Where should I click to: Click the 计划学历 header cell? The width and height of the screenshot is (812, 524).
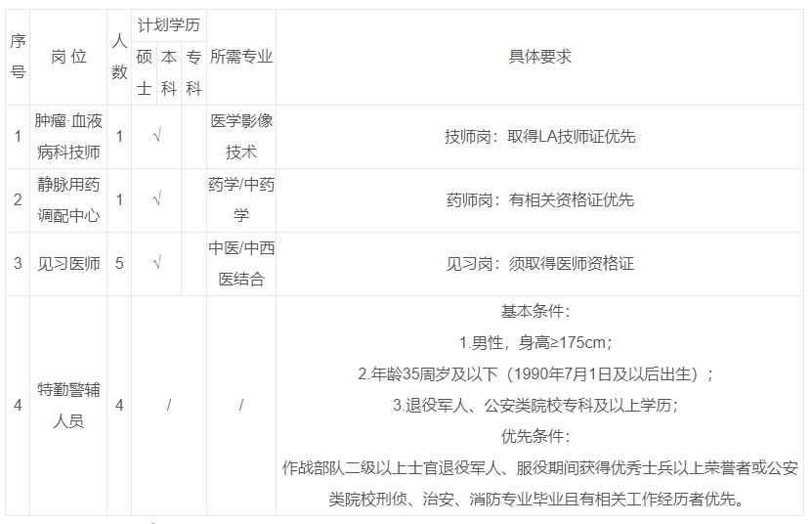click(168, 25)
